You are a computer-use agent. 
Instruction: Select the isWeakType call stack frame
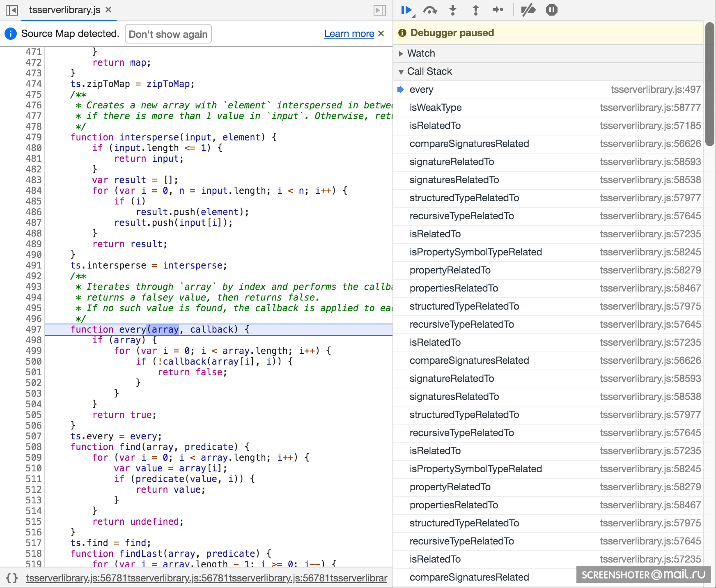tap(435, 108)
